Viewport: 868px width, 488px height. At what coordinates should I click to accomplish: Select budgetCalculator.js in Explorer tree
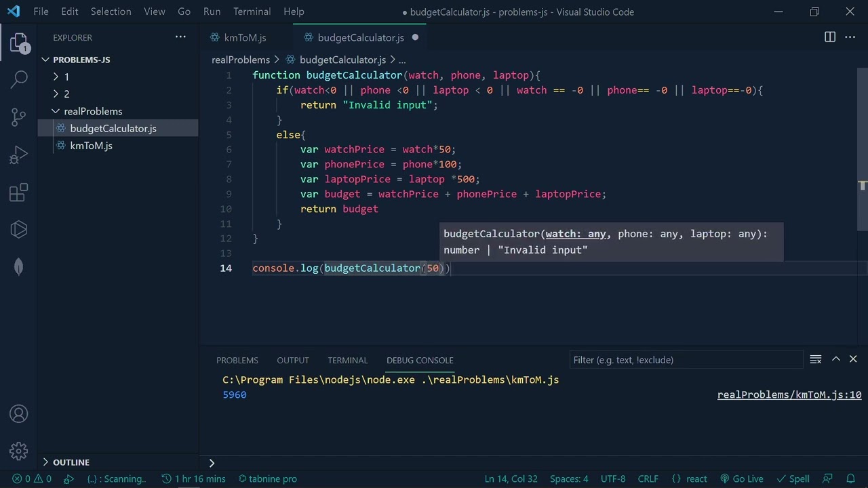(113, 128)
